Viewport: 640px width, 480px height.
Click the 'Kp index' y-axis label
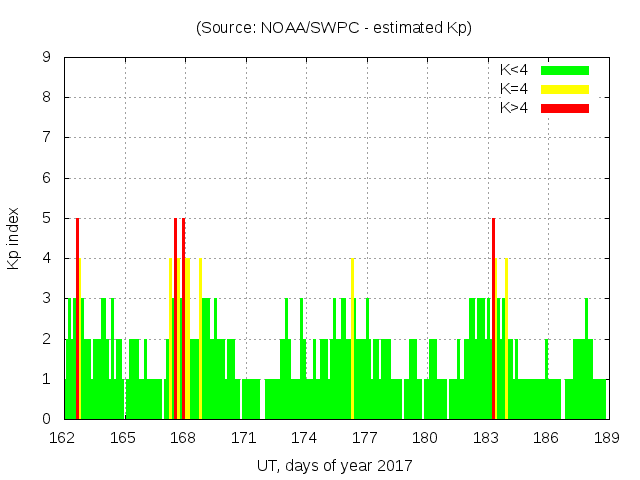click(x=14, y=238)
